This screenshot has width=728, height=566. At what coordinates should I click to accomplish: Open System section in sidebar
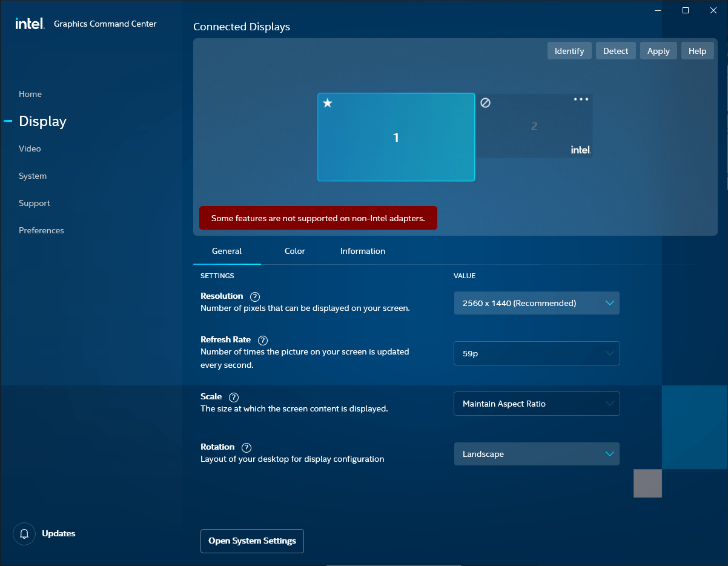click(x=33, y=176)
